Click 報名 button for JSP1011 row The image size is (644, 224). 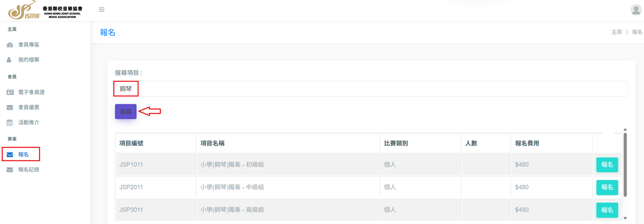[607, 165]
